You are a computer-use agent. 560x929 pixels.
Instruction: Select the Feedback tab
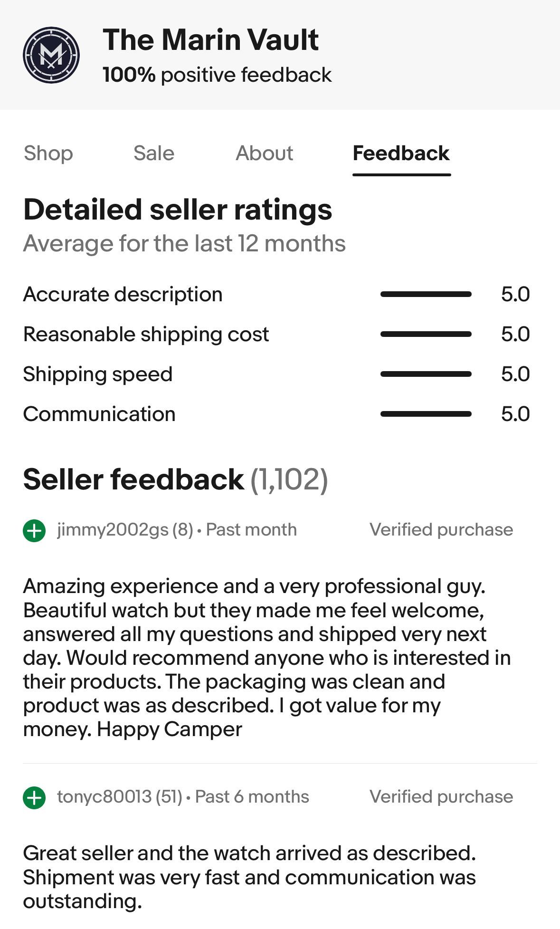point(401,153)
